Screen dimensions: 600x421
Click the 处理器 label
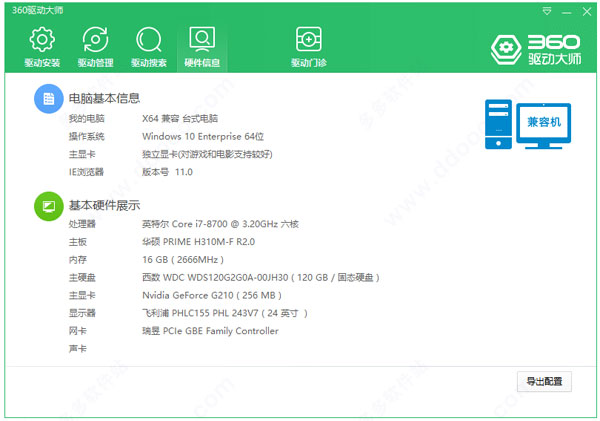click(82, 224)
